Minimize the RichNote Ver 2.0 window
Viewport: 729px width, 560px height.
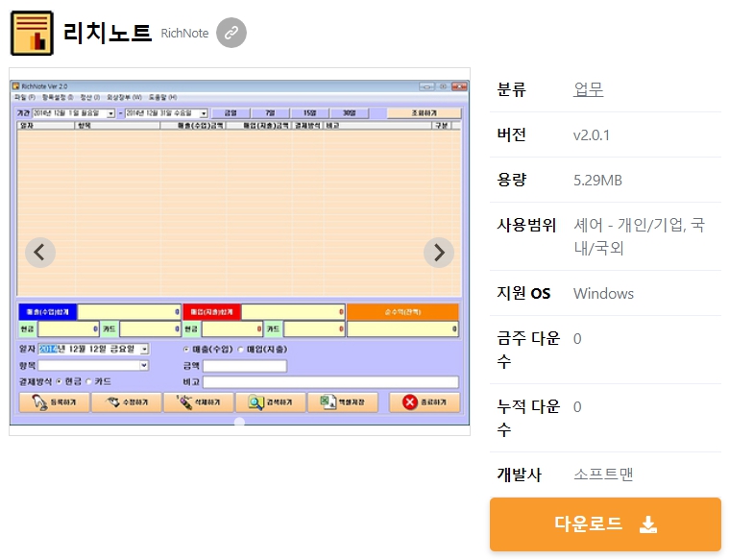click(x=426, y=86)
